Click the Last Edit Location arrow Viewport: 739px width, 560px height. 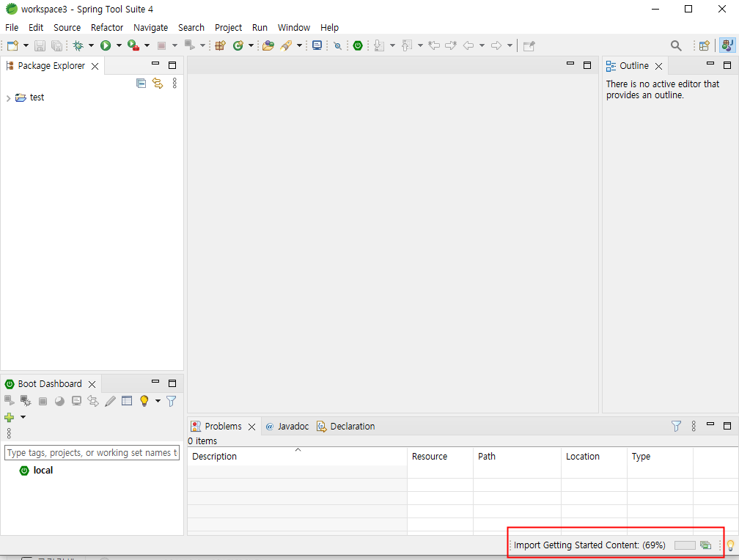point(434,45)
